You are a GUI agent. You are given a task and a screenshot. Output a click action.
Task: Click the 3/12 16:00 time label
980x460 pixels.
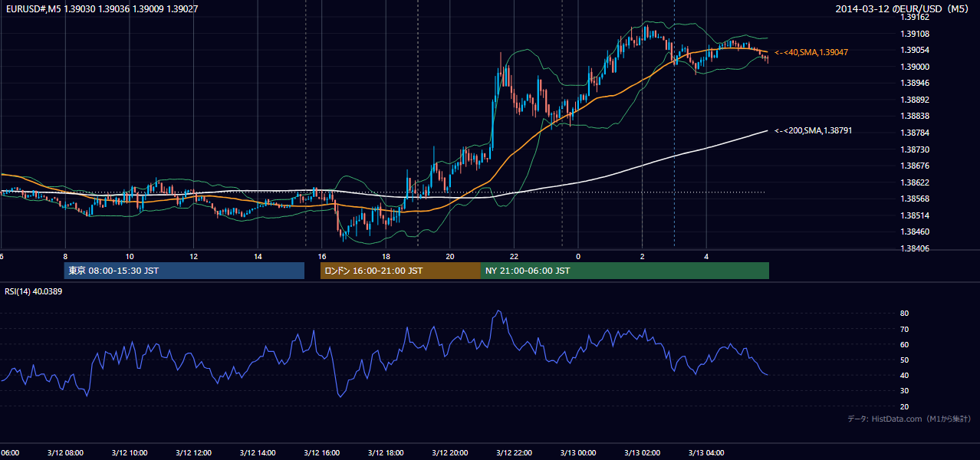[x=322, y=453]
